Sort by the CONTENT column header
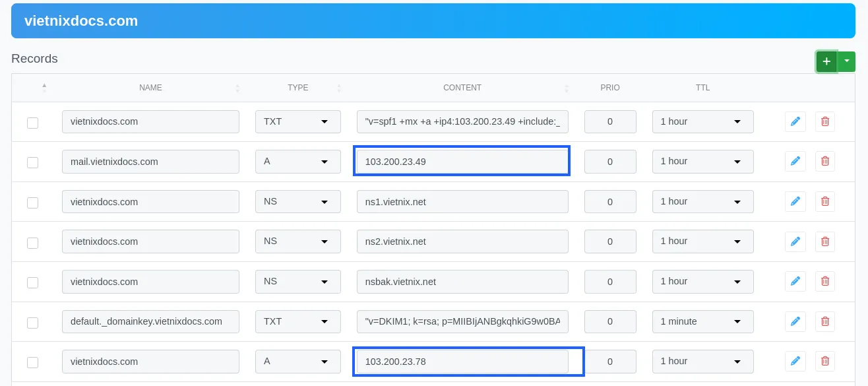868x386 pixels. pos(462,88)
